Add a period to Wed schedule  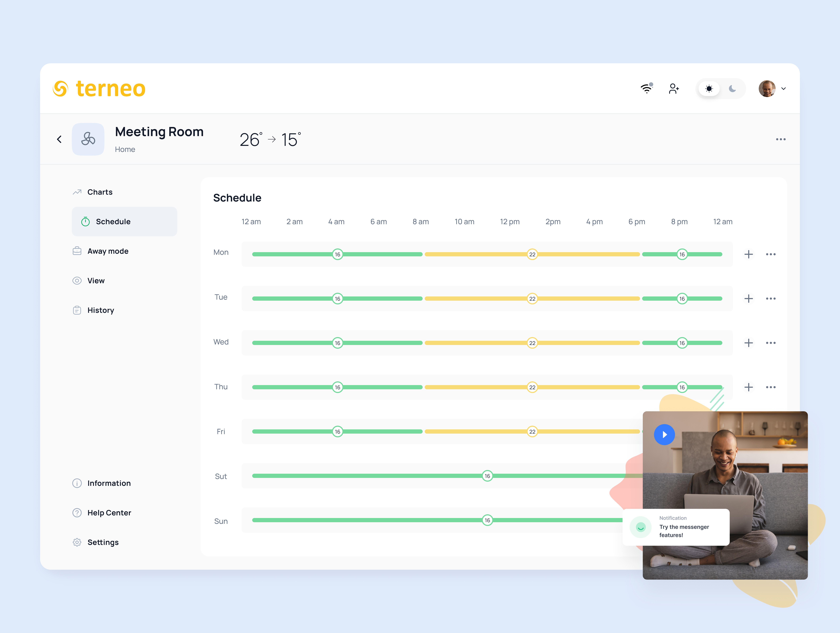pos(748,343)
